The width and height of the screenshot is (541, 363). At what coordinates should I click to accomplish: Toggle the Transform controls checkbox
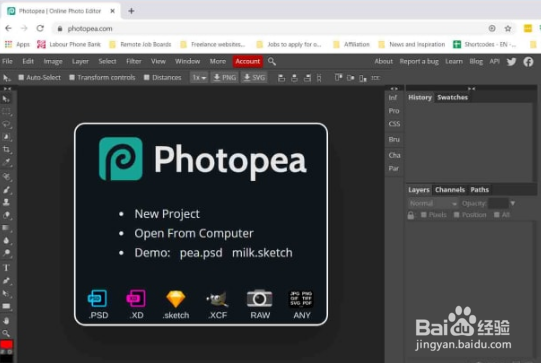click(72, 77)
